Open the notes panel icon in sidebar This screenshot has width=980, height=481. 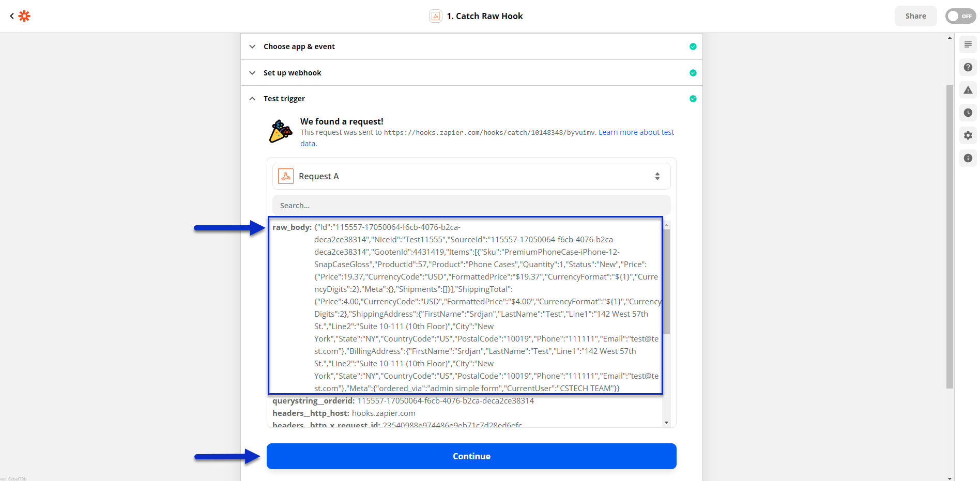pos(968,44)
